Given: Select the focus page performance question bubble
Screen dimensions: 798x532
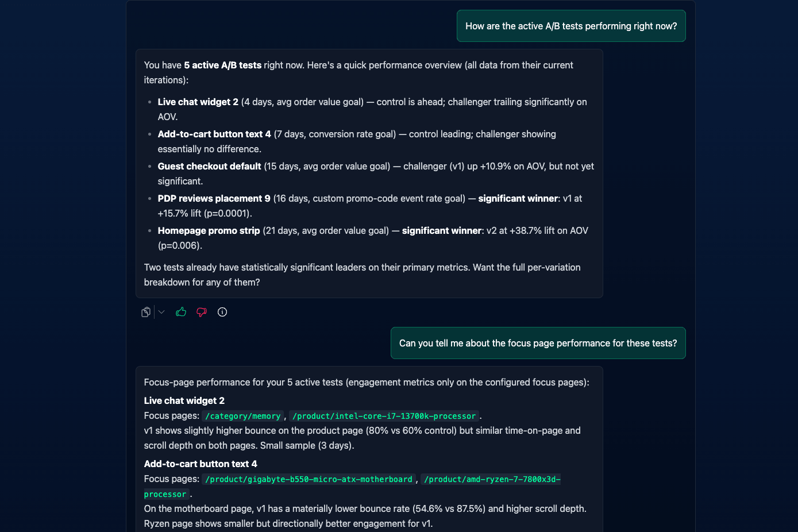Looking at the screenshot, I should point(538,343).
